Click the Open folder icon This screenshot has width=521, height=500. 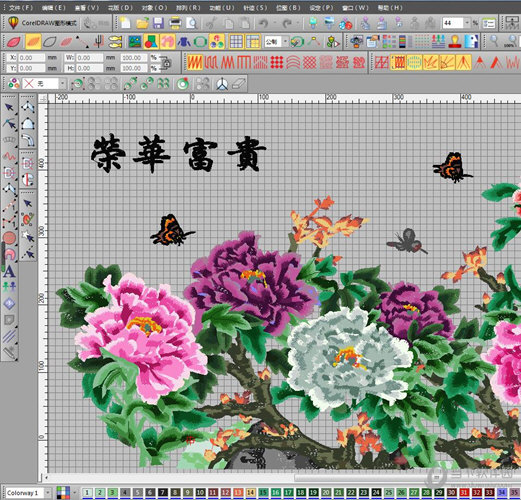(142, 23)
